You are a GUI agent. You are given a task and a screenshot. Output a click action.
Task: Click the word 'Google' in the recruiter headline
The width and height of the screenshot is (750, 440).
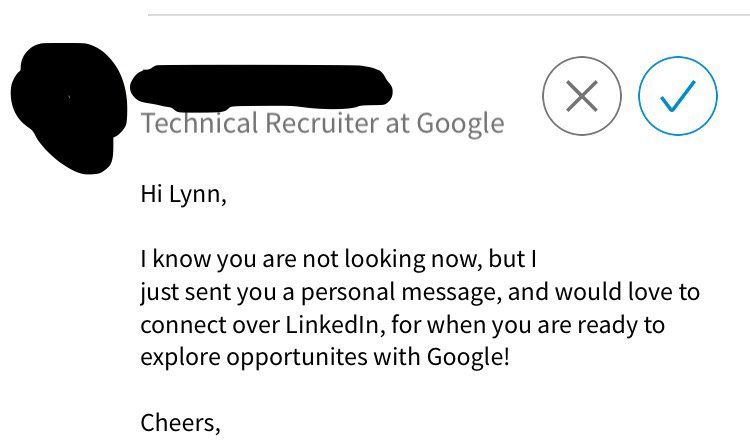(460, 124)
